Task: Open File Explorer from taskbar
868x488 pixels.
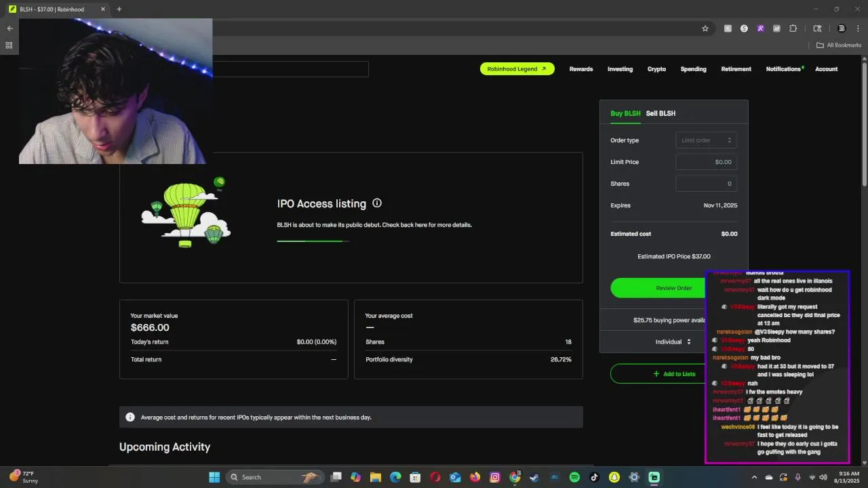Action: pyautogui.click(x=376, y=477)
